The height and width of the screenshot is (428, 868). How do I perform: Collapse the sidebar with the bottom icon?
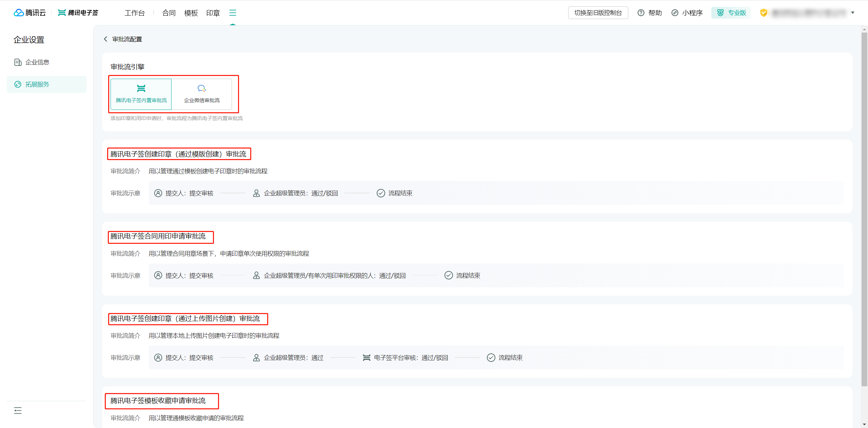point(18,411)
